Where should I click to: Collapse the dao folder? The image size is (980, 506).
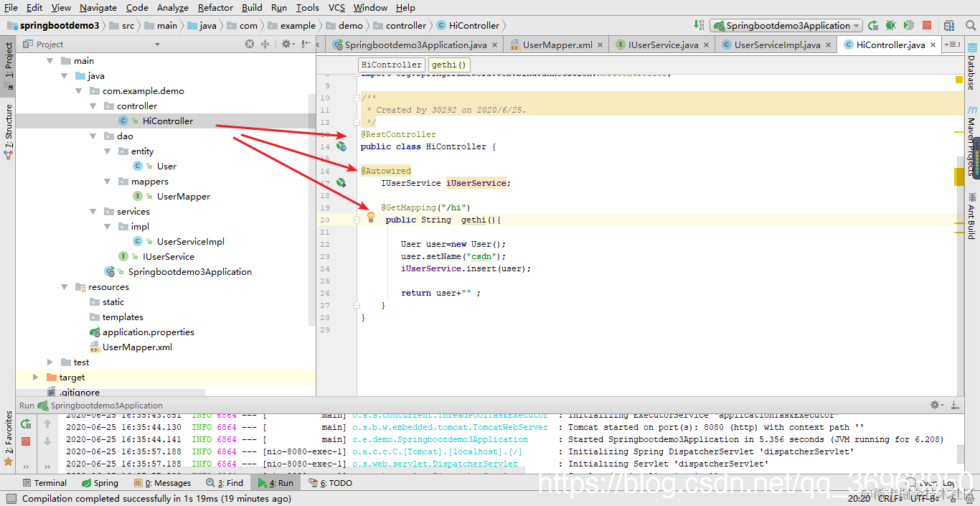point(93,136)
